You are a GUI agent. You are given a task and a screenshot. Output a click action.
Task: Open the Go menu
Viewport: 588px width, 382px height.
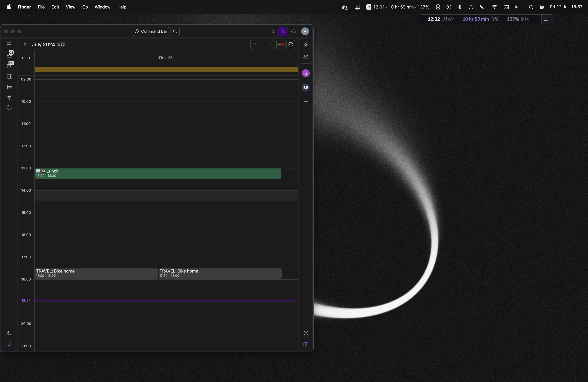85,7
